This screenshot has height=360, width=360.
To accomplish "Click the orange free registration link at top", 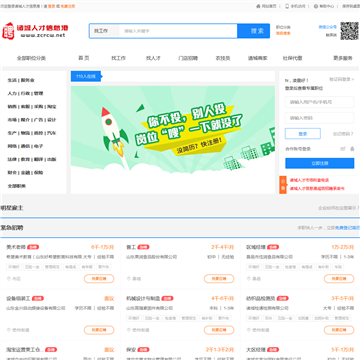I will (x=68, y=6).
